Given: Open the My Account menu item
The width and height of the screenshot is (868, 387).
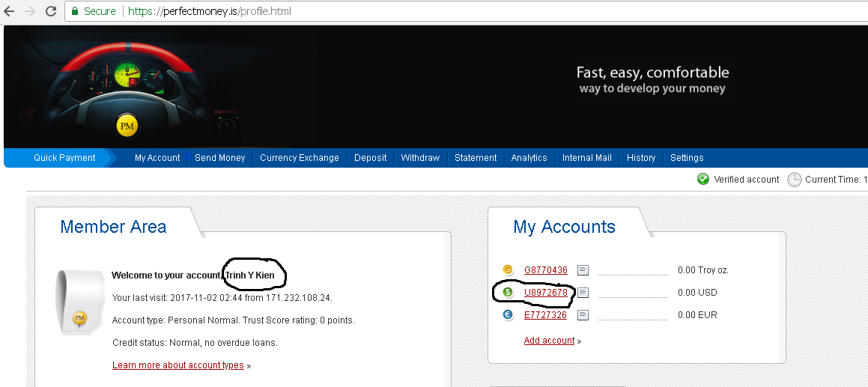Looking at the screenshot, I should pos(157,158).
